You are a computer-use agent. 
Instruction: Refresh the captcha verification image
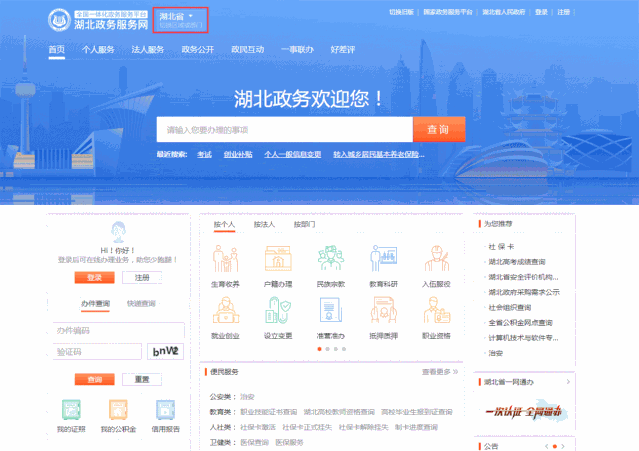166,352
